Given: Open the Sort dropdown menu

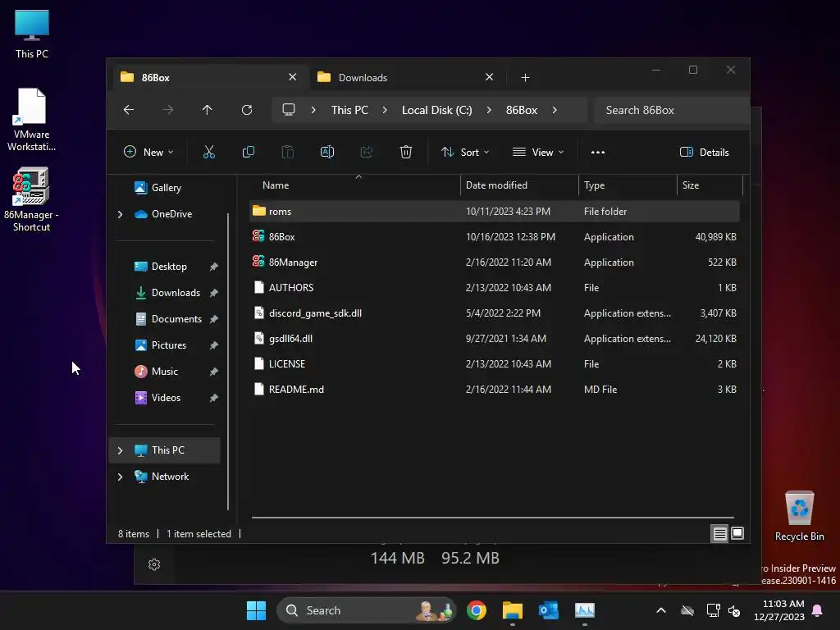Looking at the screenshot, I should (465, 152).
